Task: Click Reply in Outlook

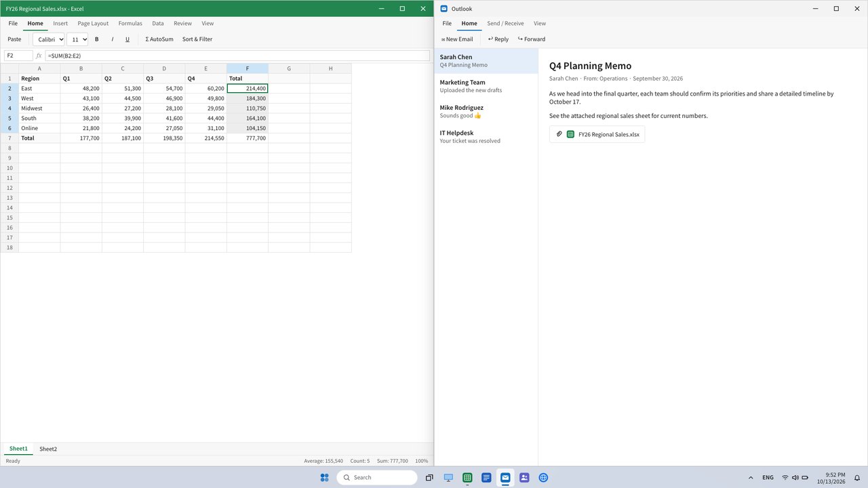Action: click(498, 39)
